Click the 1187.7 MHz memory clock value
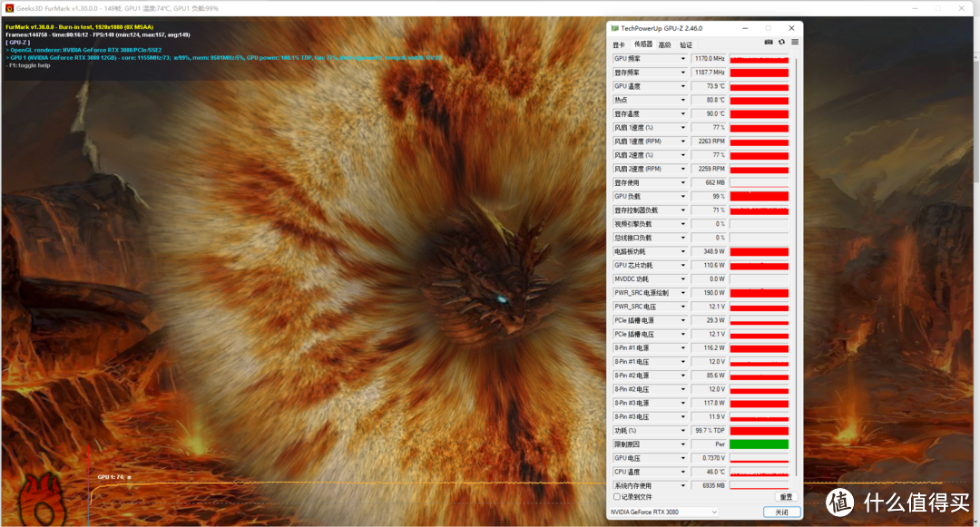This screenshot has height=527, width=980. coord(709,73)
